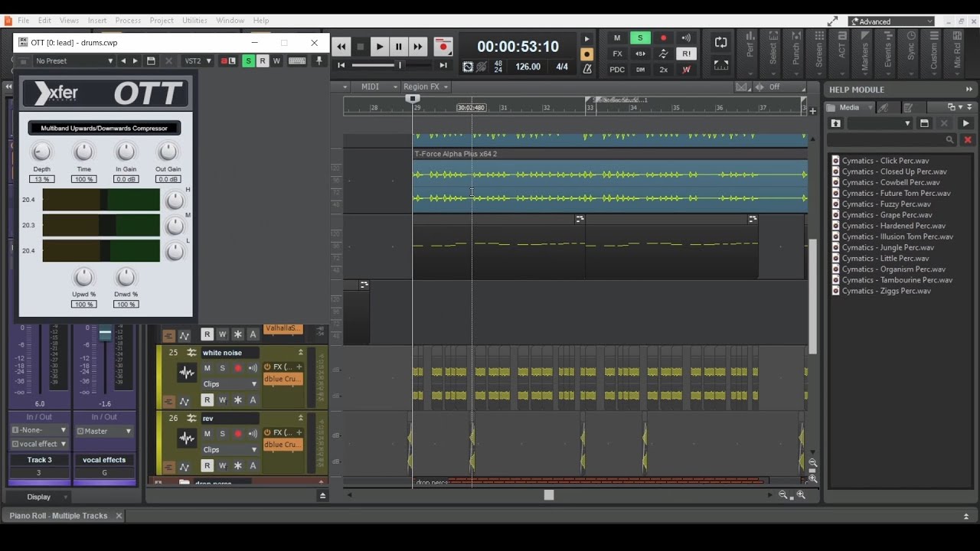This screenshot has width=980, height=551.
Task: Toggle the rev track FX rack power
Action: 268,432
